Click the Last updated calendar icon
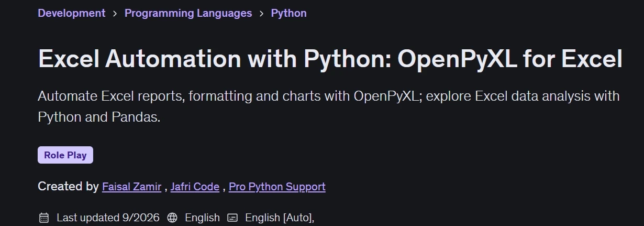Viewport: 644px width, 226px height. click(x=44, y=218)
